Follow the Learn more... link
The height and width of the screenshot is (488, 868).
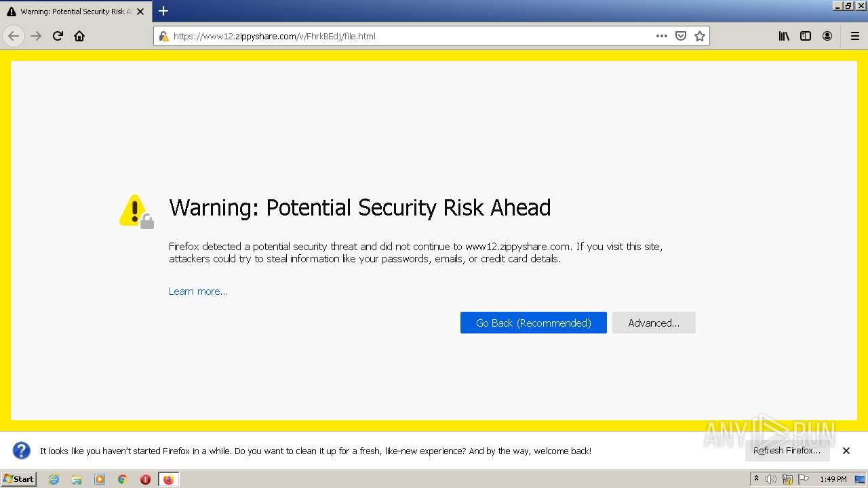(x=198, y=291)
